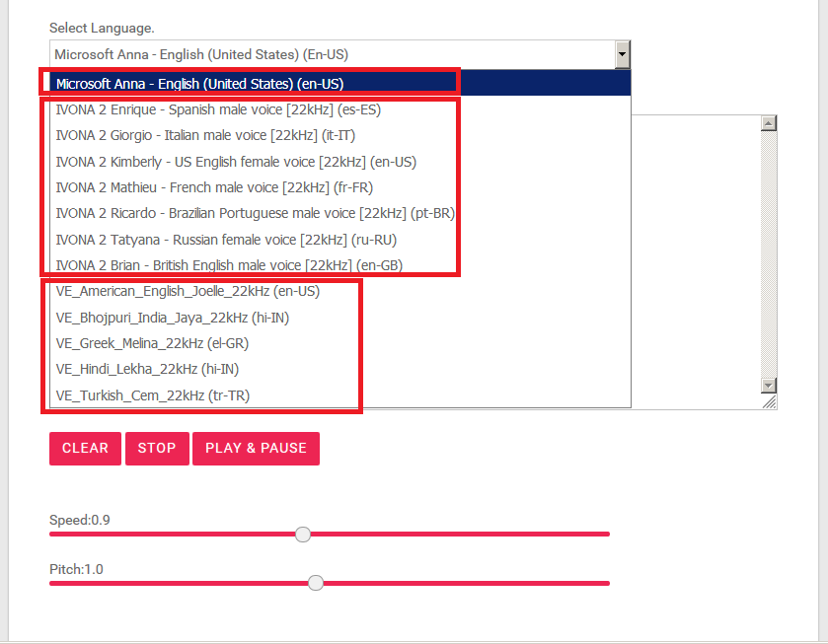Click the Pitch:1.0 label
The width and height of the screenshot is (828, 644).
(76, 569)
